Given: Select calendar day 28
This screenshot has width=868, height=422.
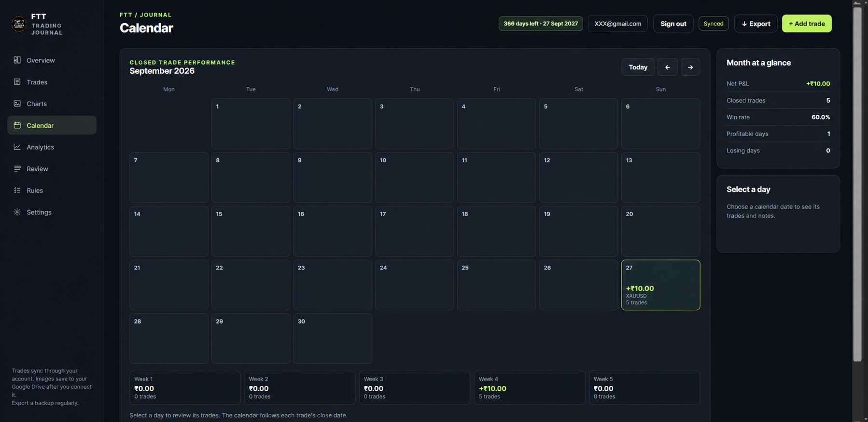Looking at the screenshot, I should [x=169, y=339].
